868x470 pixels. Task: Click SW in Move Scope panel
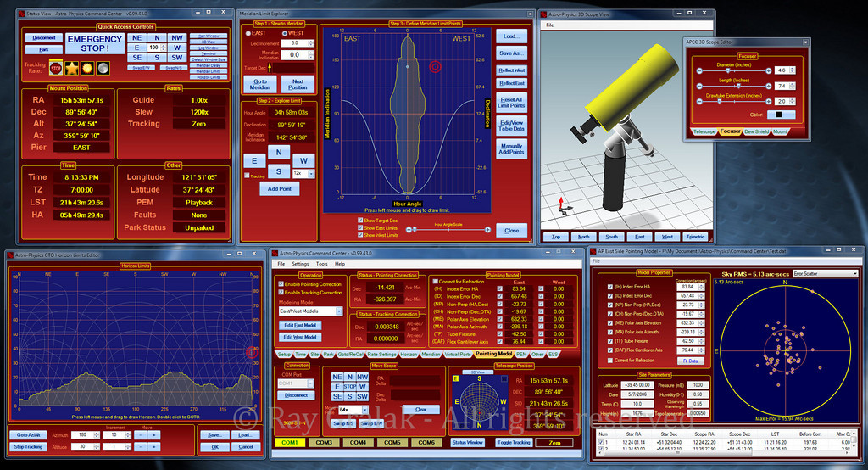tap(363, 397)
